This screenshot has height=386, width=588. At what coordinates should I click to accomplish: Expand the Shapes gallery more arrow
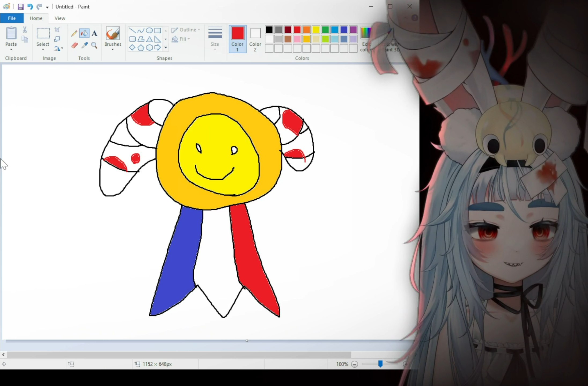coord(166,48)
